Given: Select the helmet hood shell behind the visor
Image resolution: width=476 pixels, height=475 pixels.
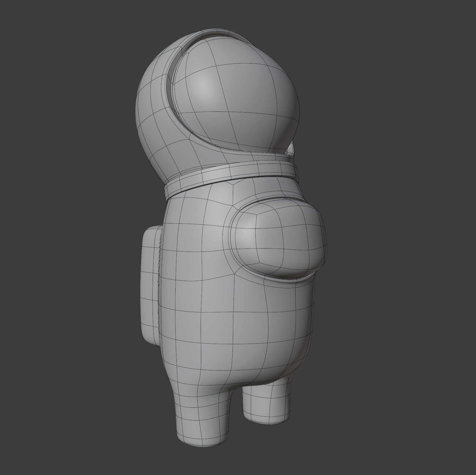Looking at the screenshot, I should (x=158, y=109).
